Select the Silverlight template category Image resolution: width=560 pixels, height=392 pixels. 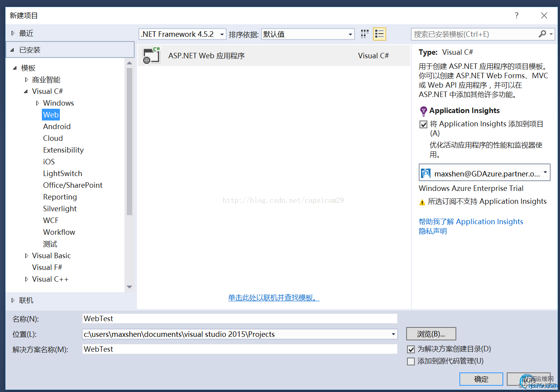pos(60,209)
